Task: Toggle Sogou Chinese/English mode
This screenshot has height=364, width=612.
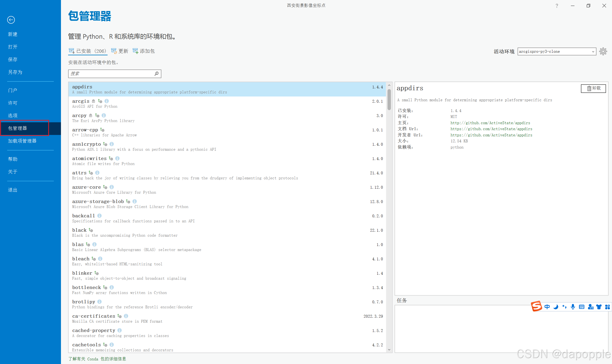Action: 547,307
